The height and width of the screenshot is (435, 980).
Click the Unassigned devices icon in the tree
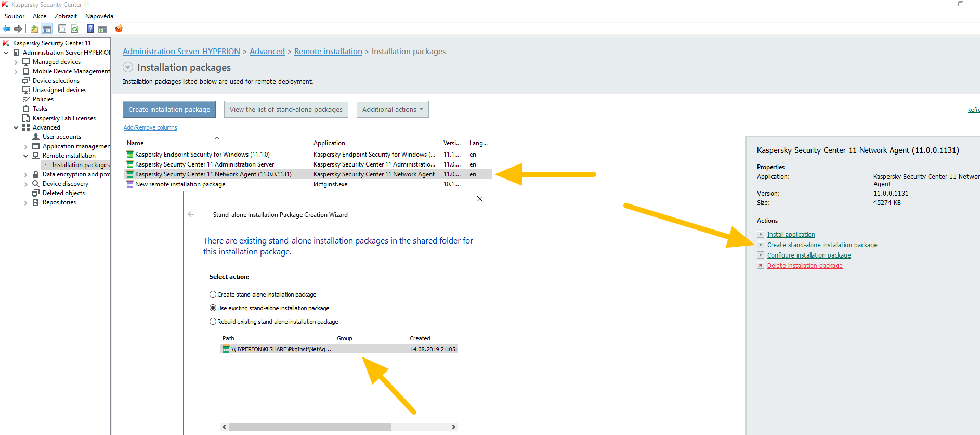point(26,90)
